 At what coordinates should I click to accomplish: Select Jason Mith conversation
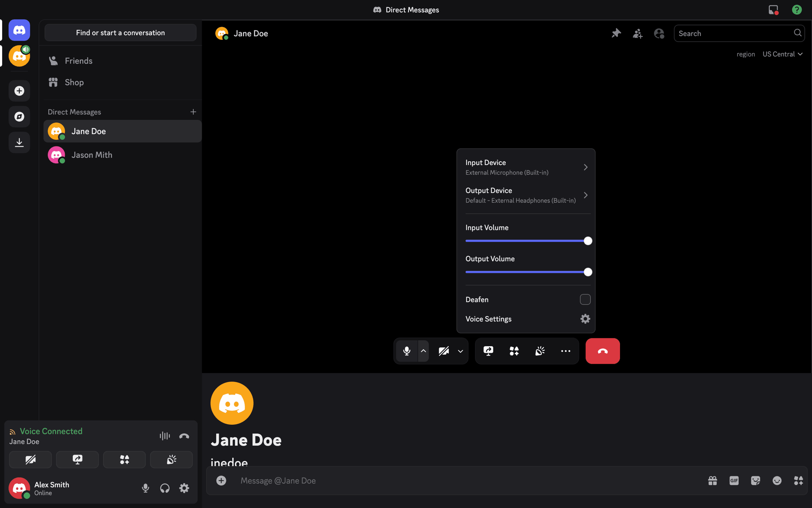click(x=123, y=155)
